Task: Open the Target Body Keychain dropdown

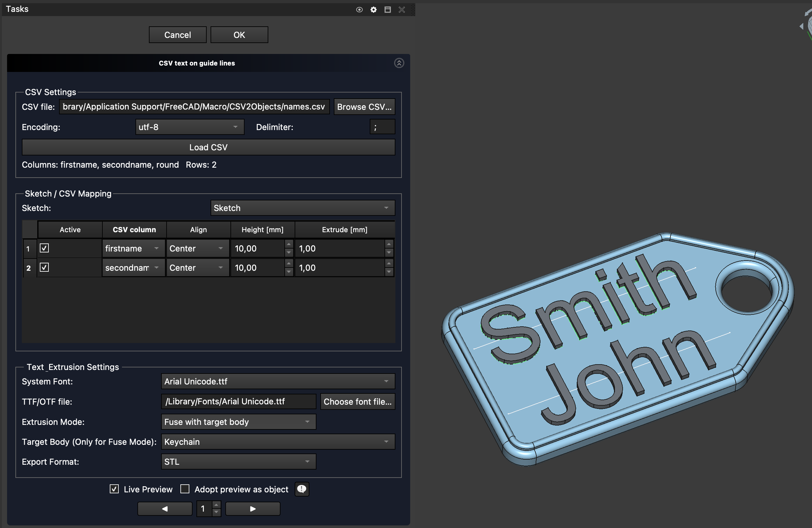Action: point(278,442)
